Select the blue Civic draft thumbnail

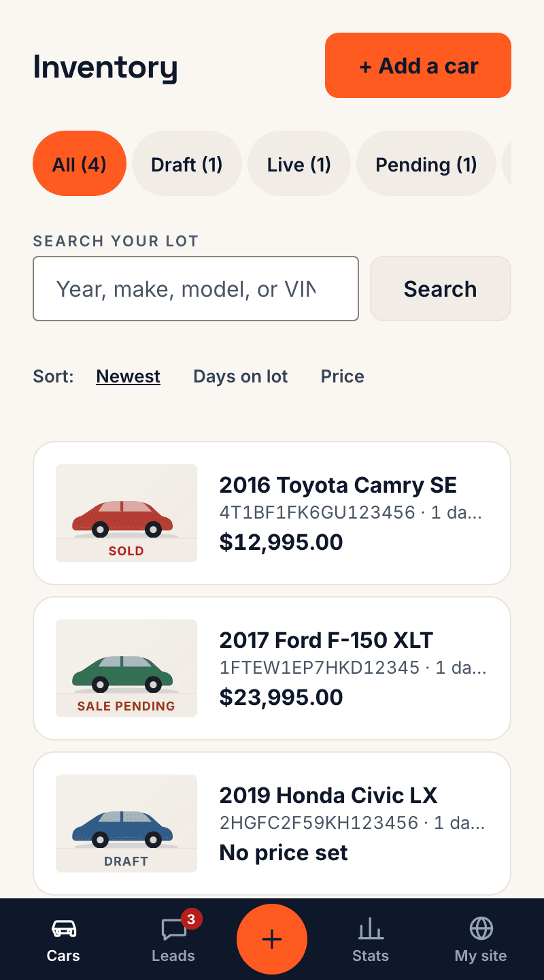click(126, 823)
